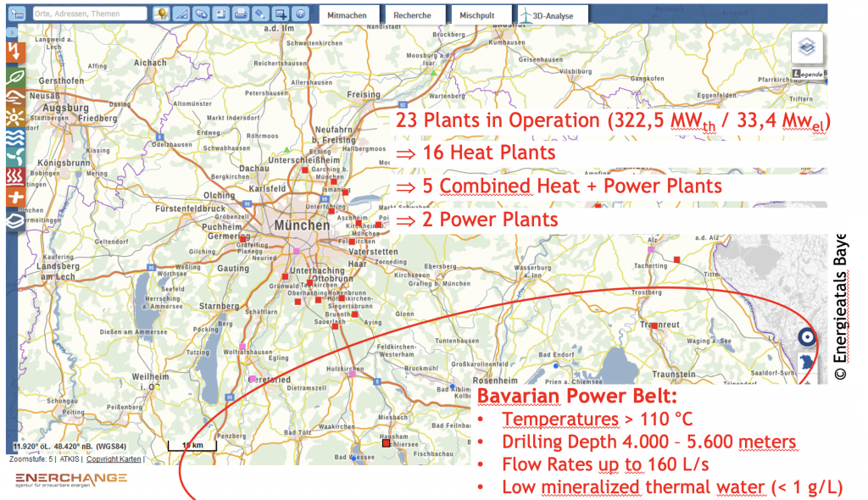Viewport: 868px width, 500px height.
Task: Click the ATKIS link
Action: click(x=69, y=459)
